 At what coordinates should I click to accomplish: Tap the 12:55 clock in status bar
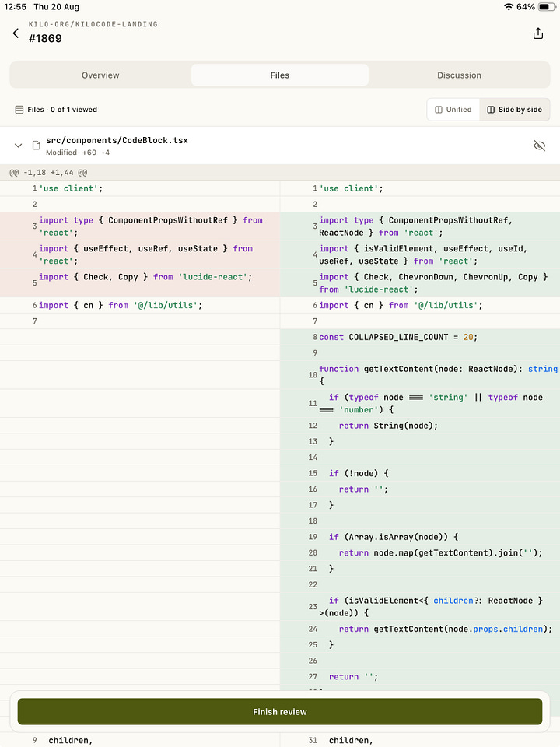tap(16, 7)
